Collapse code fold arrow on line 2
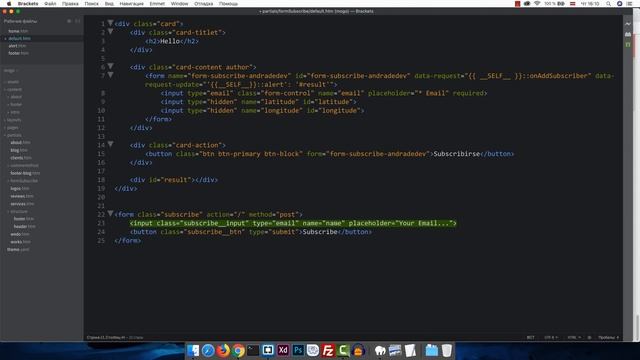Viewport: 640px width, 360px height. (110, 32)
